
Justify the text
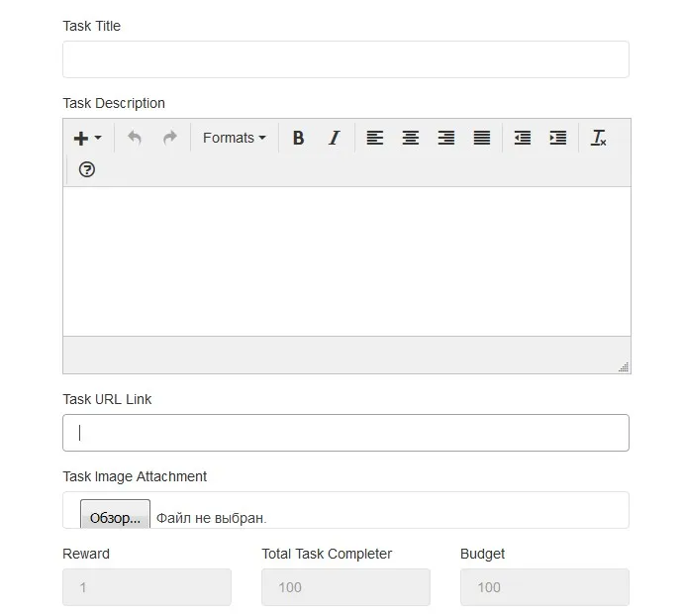tap(482, 138)
